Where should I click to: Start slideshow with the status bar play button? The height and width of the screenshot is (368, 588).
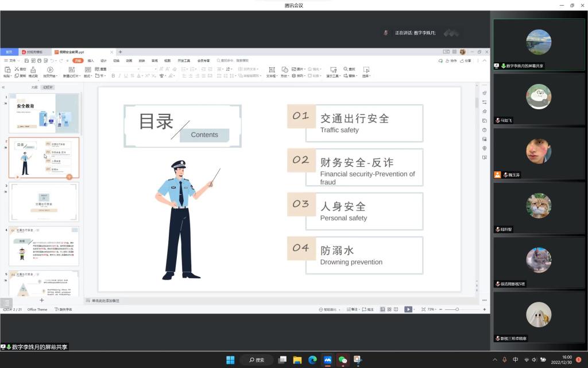tap(408, 309)
